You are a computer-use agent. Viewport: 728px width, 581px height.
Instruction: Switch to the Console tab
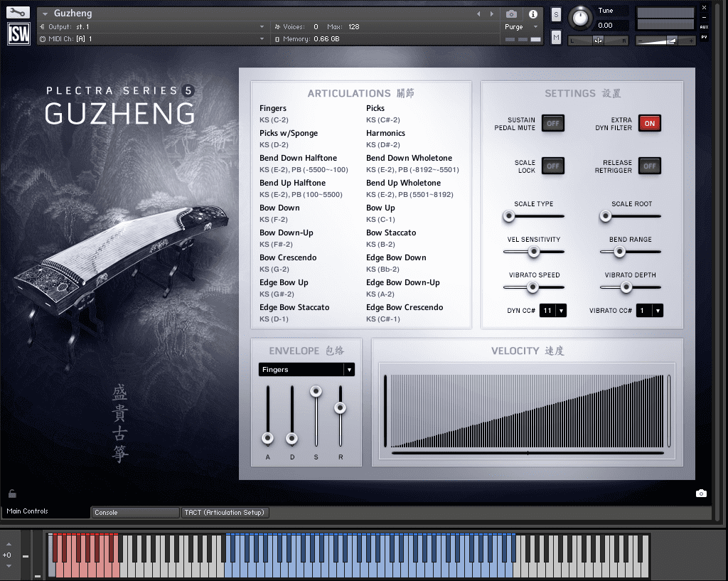point(135,513)
